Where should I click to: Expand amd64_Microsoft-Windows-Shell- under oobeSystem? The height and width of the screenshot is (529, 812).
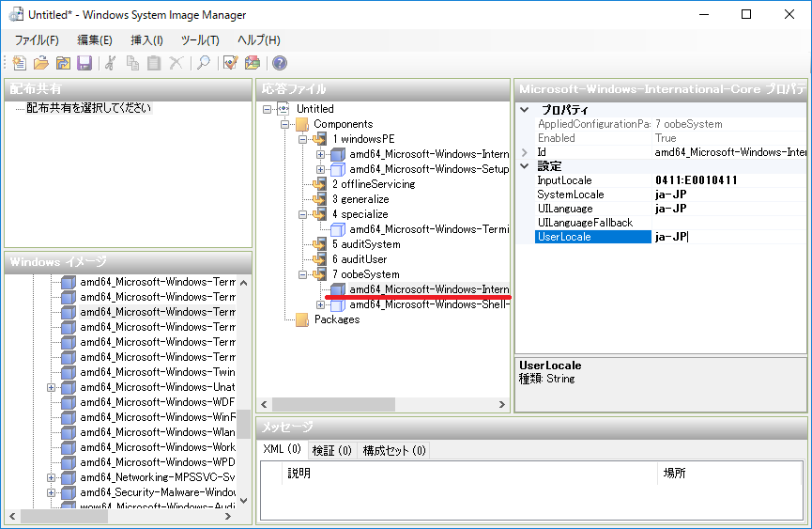[320, 304]
